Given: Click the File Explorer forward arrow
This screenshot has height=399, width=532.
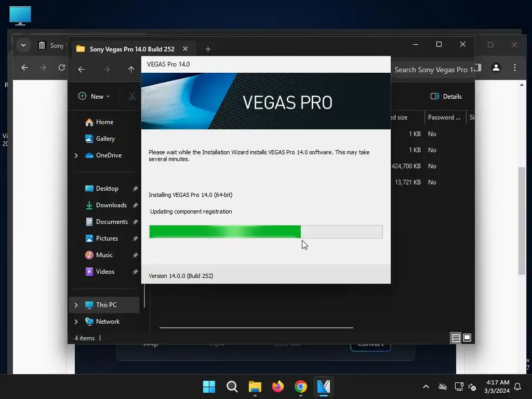Looking at the screenshot, I should 107,70.
